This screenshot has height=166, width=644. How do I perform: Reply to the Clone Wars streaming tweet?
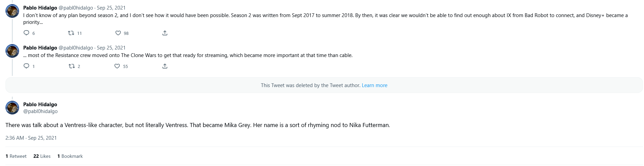point(26,66)
